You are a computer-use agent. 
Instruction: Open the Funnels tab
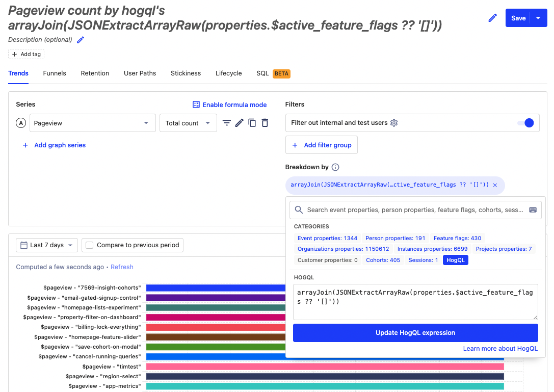click(55, 73)
